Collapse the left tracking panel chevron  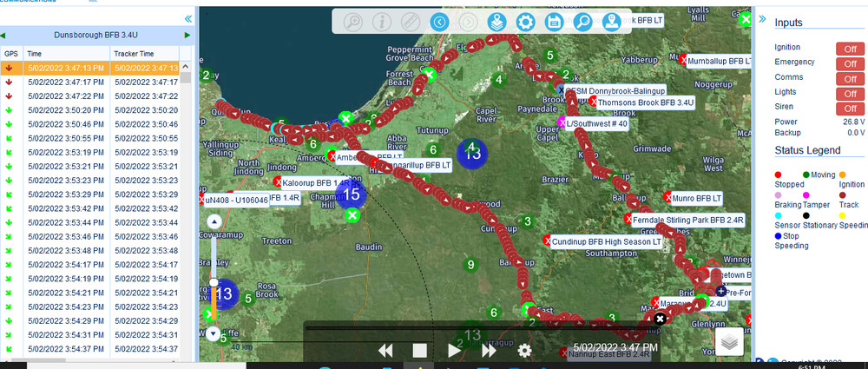click(187, 18)
